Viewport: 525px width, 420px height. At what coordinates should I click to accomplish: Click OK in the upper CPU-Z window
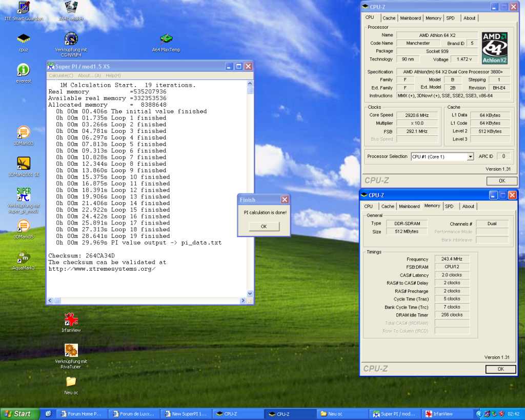(501, 181)
